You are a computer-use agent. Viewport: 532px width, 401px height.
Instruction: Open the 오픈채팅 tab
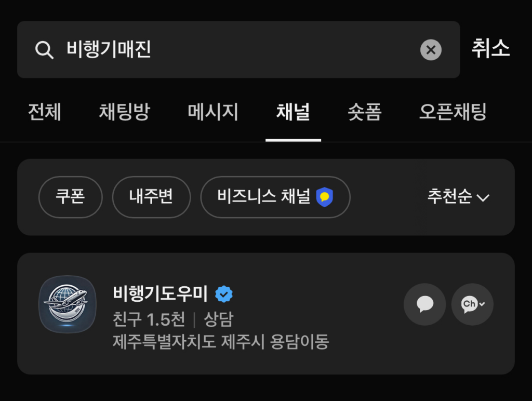(453, 112)
